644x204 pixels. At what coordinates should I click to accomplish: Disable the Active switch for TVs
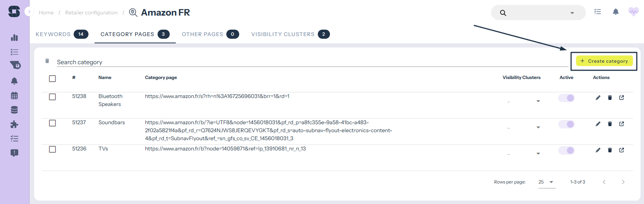click(567, 150)
